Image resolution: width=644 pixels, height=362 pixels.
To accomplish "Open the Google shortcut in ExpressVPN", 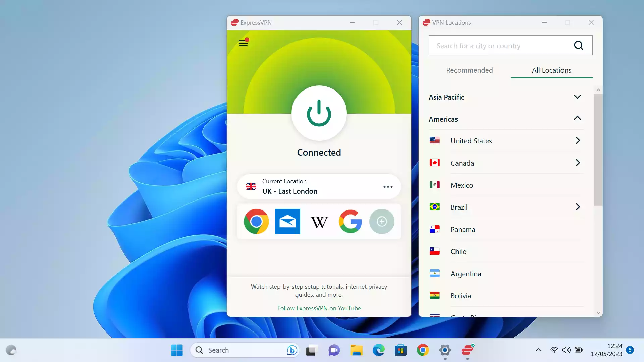I will pos(350,222).
